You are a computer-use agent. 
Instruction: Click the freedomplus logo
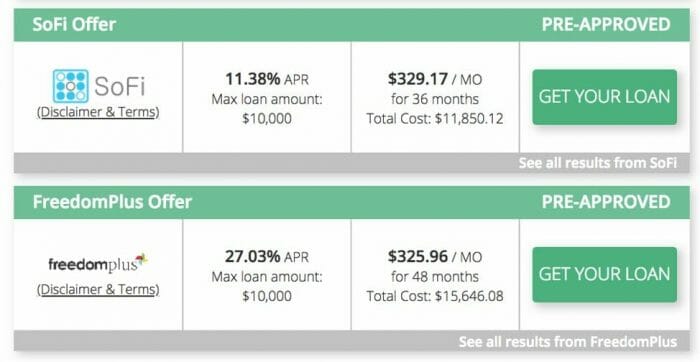click(98, 263)
